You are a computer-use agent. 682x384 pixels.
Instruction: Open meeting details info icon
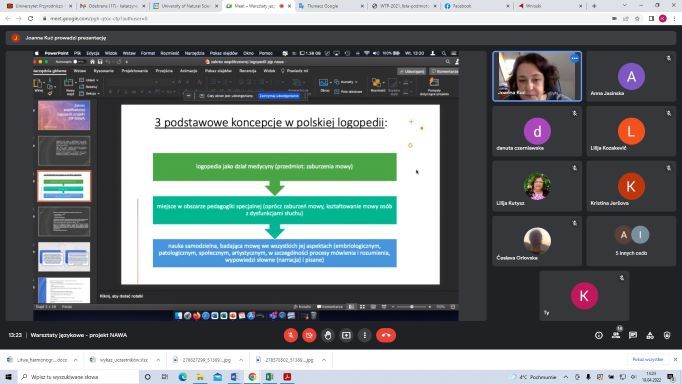pos(599,335)
